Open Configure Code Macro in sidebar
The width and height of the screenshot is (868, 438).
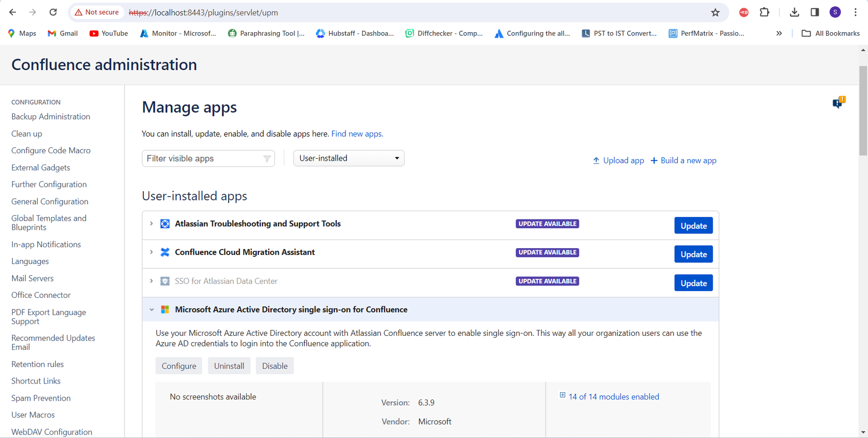tap(51, 150)
